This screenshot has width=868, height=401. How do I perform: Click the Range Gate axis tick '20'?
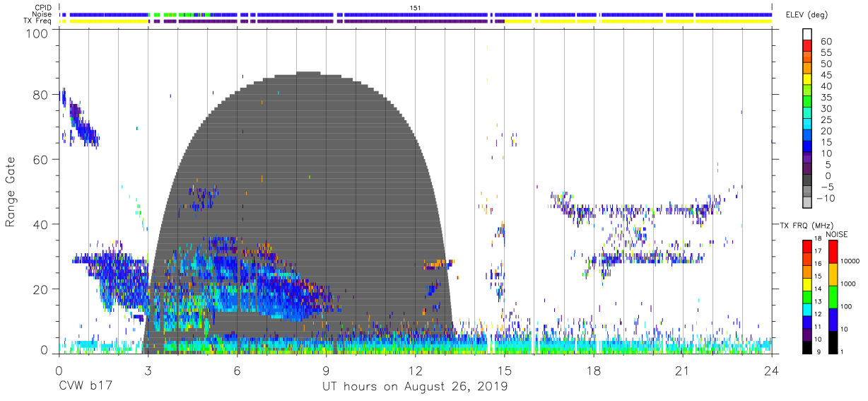[41, 289]
